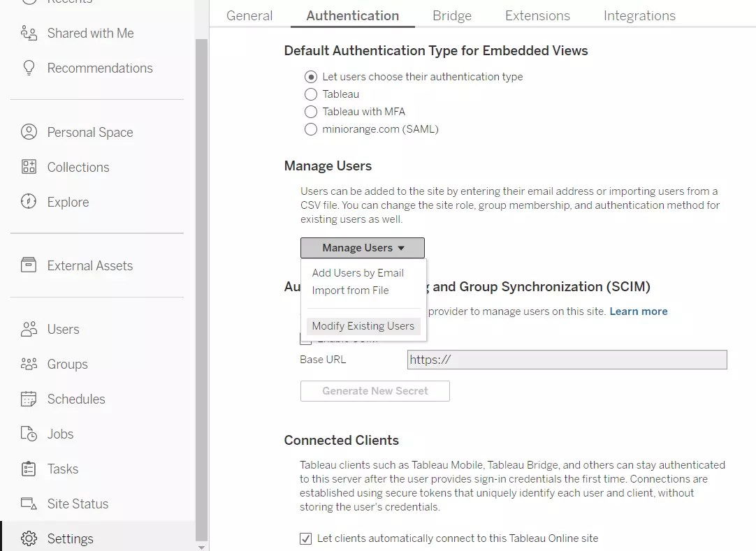Open Schedules via its calendar icon
Screen dimensions: 756x551
coord(29,399)
